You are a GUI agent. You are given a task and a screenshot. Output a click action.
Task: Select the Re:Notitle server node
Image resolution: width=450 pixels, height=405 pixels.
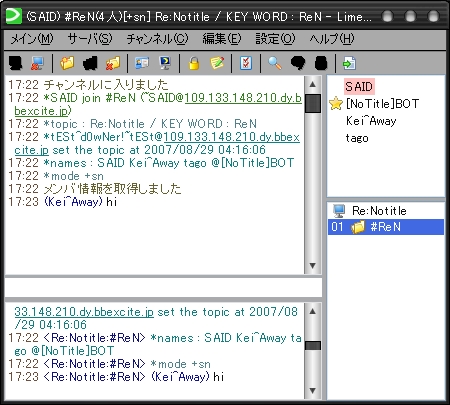point(379,211)
